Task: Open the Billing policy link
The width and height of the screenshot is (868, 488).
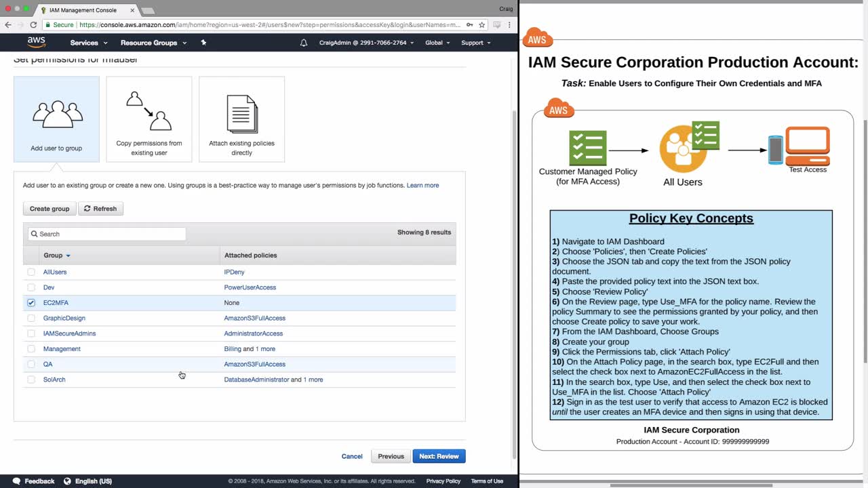Action: (x=233, y=349)
